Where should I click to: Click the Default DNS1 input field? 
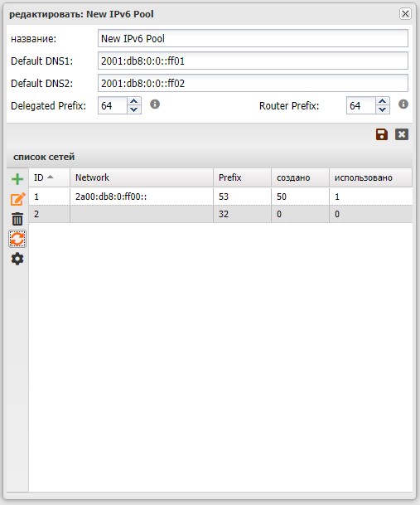point(253,61)
